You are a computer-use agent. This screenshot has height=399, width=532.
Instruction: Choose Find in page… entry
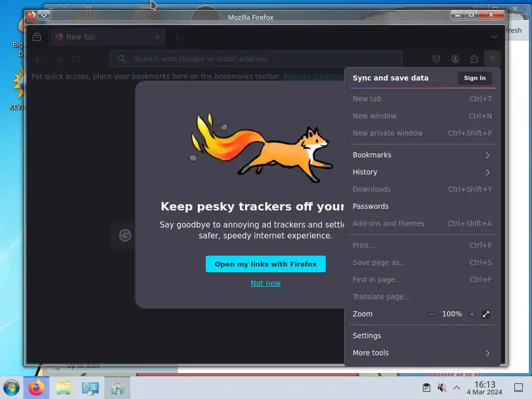pos(422,280)
